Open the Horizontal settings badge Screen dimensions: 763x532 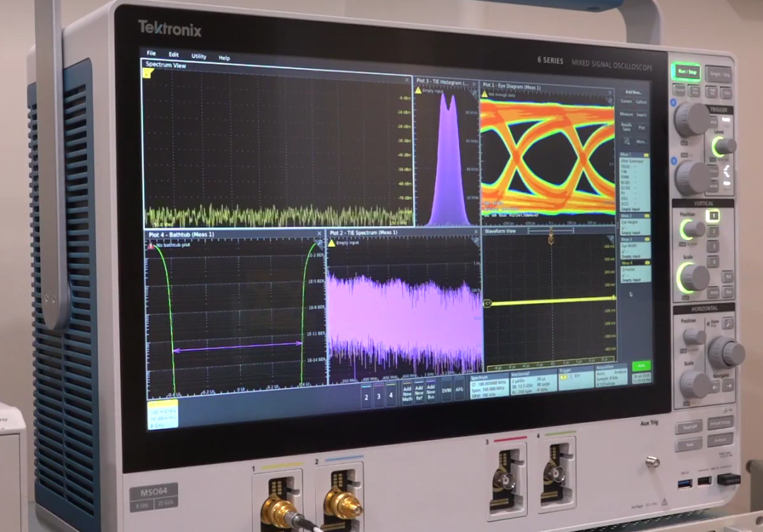pos(533,384)
